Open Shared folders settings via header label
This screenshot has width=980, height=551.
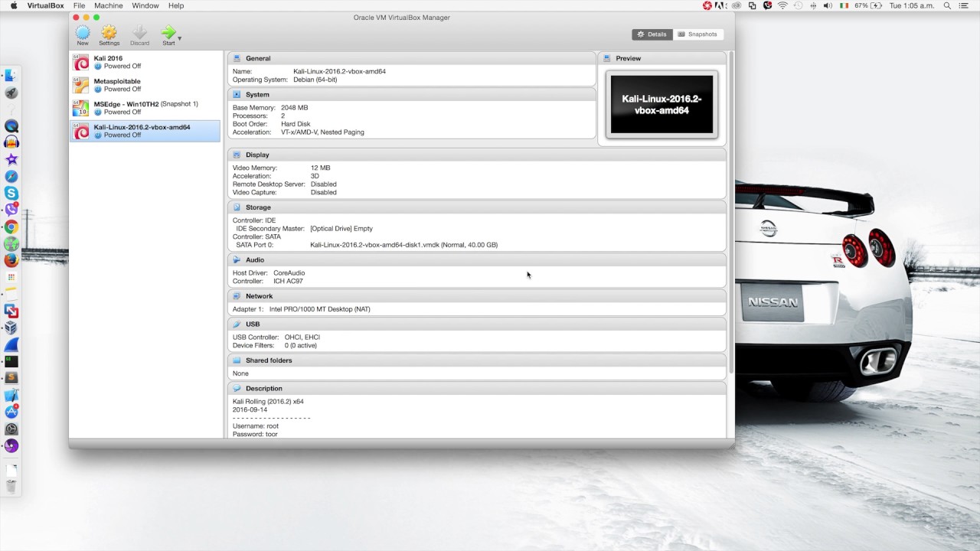click(269, 360)
